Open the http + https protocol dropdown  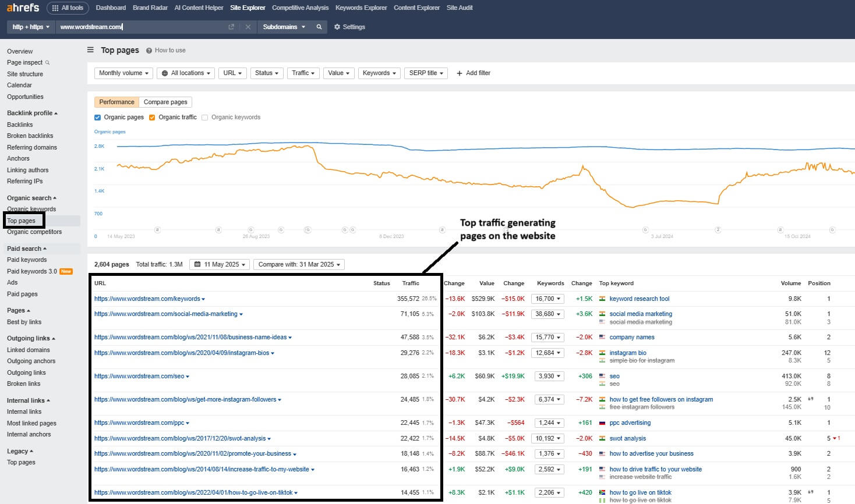coord(31,27)
